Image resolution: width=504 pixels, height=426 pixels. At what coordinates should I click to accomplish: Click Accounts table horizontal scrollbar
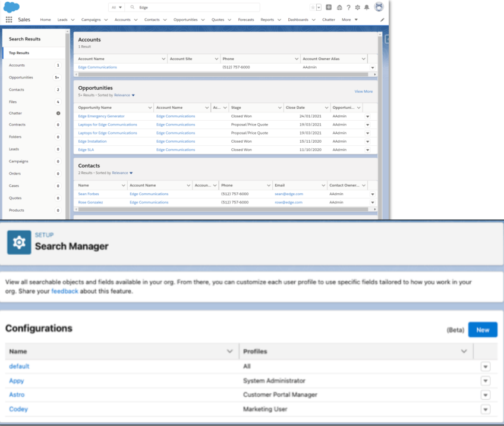(223, 74)
